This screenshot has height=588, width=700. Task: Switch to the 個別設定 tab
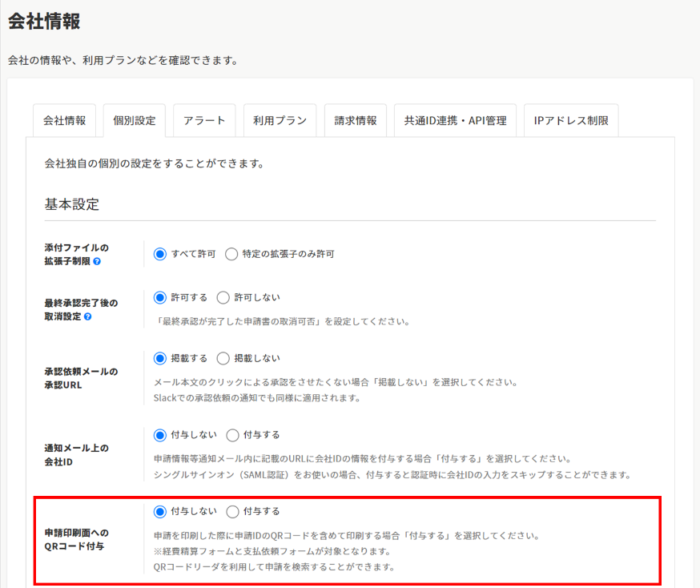coord(135,121)
